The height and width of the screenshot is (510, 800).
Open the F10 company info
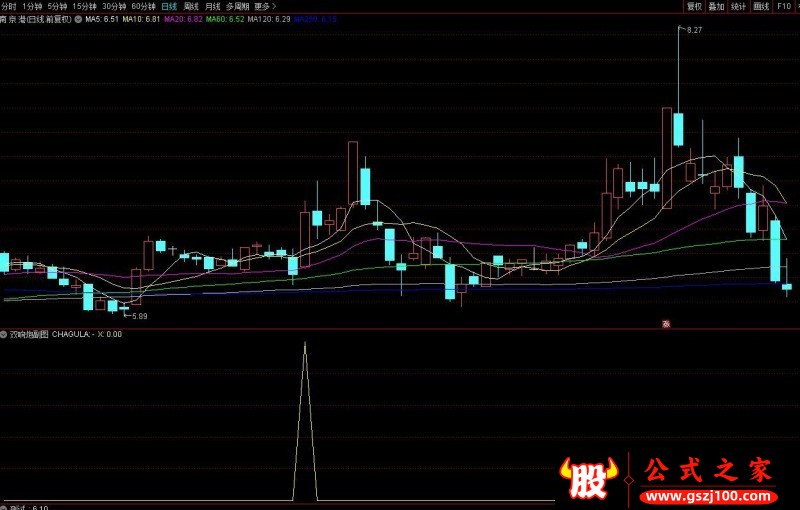point(784,6)
